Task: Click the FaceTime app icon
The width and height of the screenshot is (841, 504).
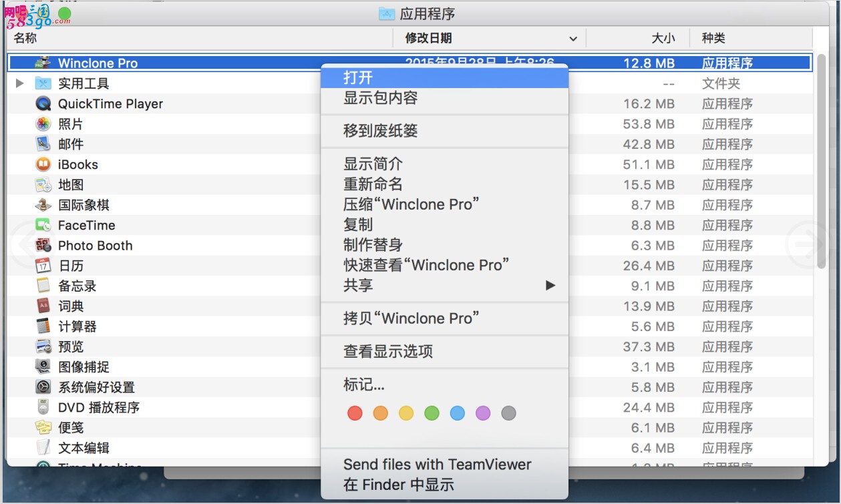Action: (43, 225)
